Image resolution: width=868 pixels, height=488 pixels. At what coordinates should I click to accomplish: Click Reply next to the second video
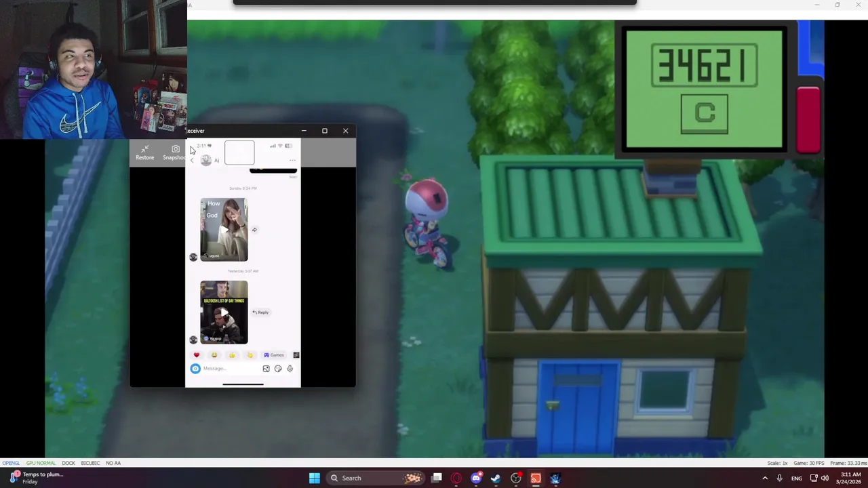pos(261,312)
